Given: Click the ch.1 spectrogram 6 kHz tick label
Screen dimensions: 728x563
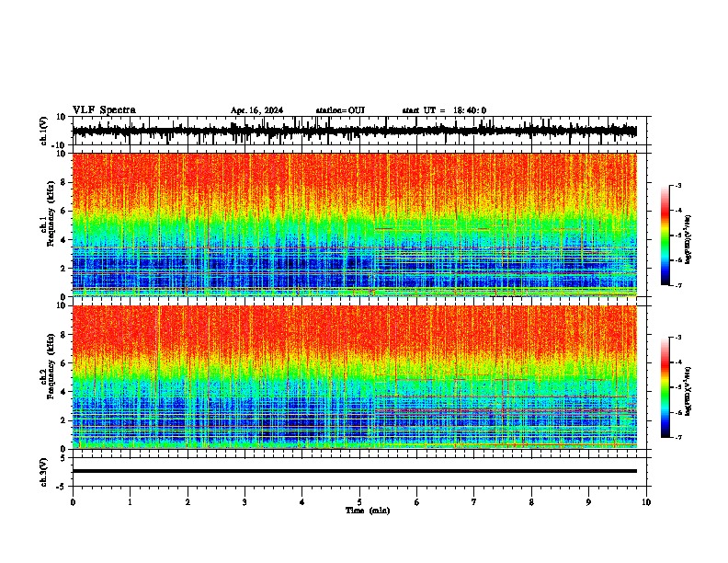Looking at the screenshot, I should pos(63,211).
